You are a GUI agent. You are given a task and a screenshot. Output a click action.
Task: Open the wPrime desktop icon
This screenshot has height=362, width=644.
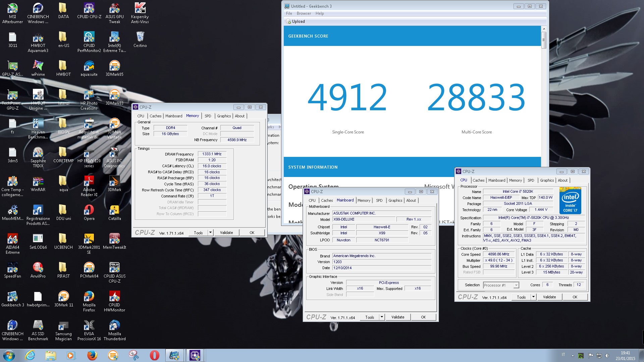tap(38, 68)
